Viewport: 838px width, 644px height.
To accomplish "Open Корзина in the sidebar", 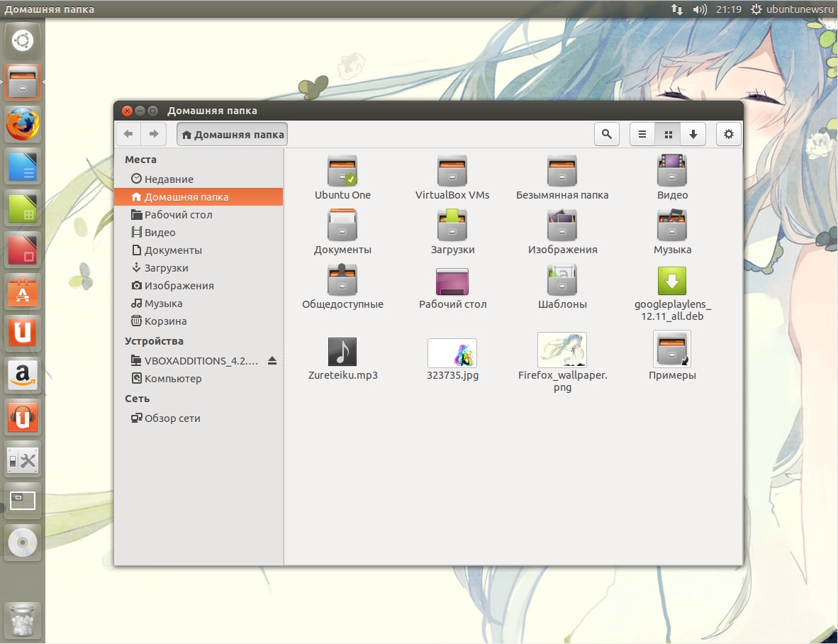I will (x=199, y=321).
